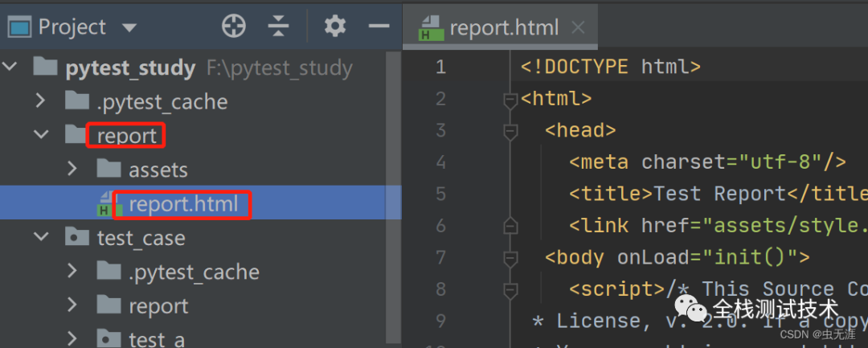Switch to the report.html editor tab
Image resolution: width=868 pixels, height=348 pixels.
[501, 27]
